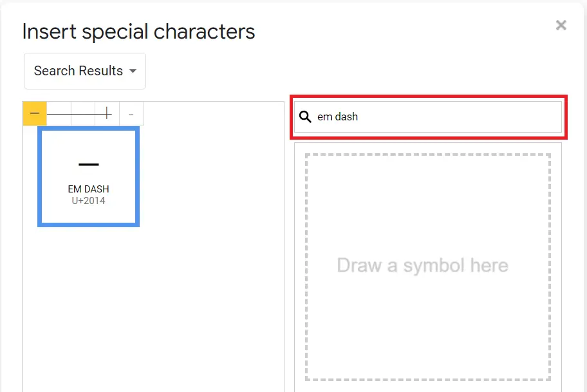Click the U+2014 code point label
Image resolution: width=587 pixels, height=392 pixels.
pyautogui.click(x=89, y=201)
